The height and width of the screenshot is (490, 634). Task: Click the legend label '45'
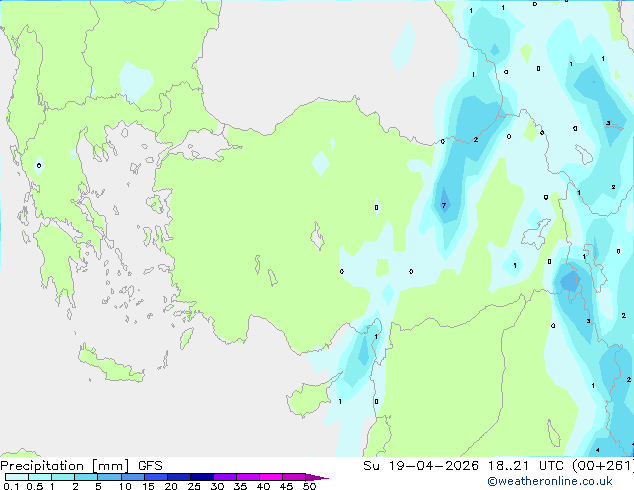286,486
